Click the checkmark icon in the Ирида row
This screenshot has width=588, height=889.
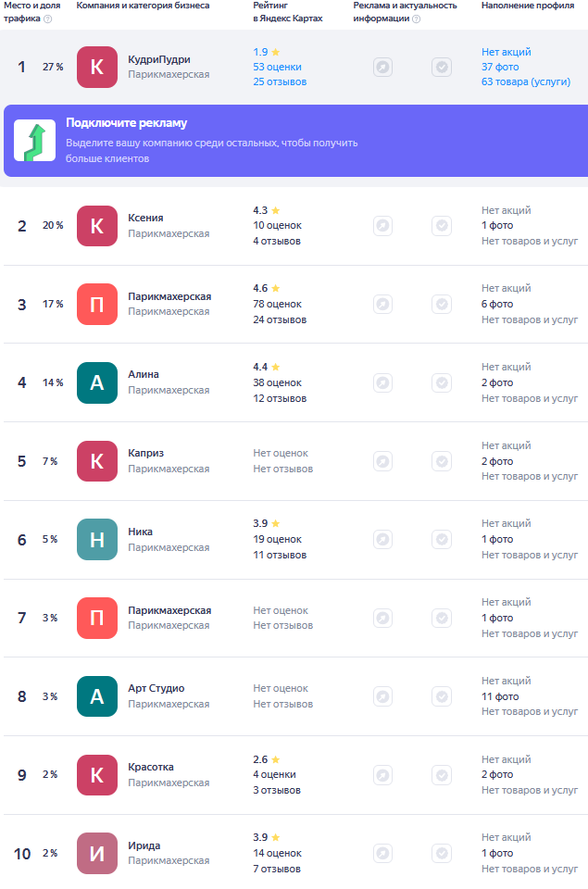tap(442, 853)
